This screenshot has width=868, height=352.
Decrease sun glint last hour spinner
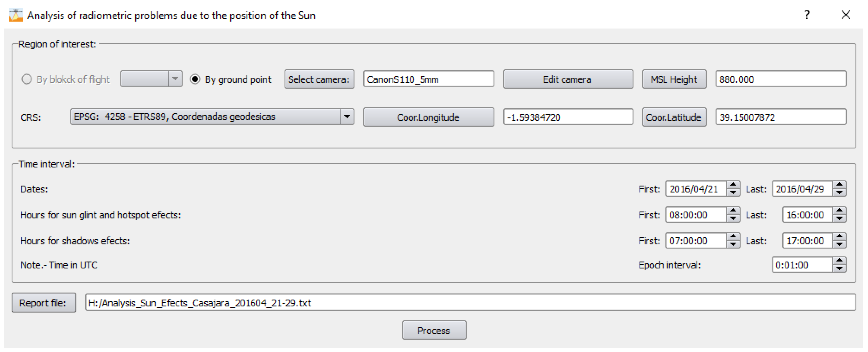(x=839, y=219)
